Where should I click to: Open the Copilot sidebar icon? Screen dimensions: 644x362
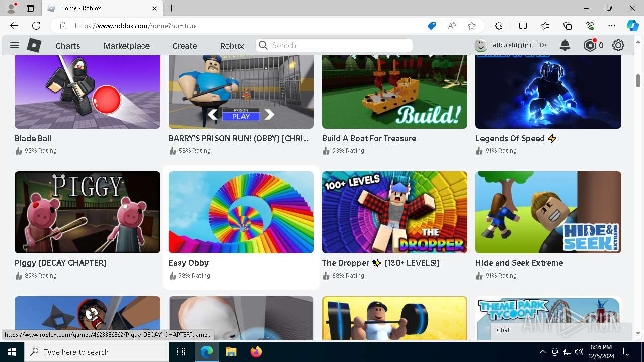[x=632, y=26]
